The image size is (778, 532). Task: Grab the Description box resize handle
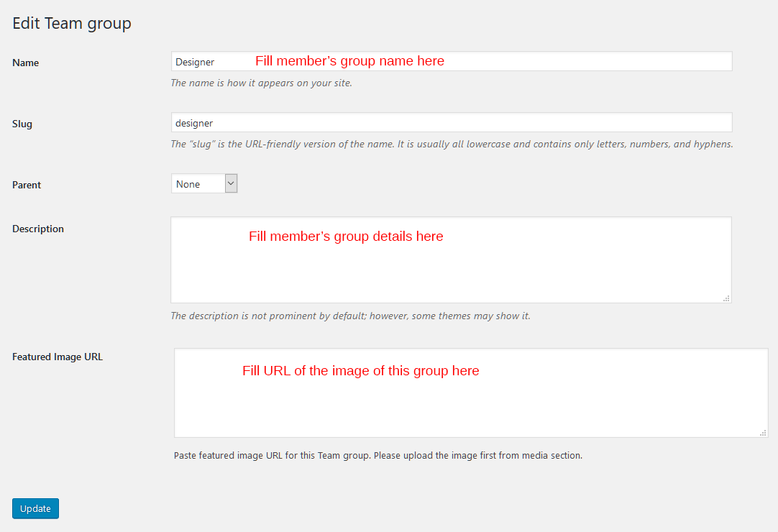(x=726, y=298)
